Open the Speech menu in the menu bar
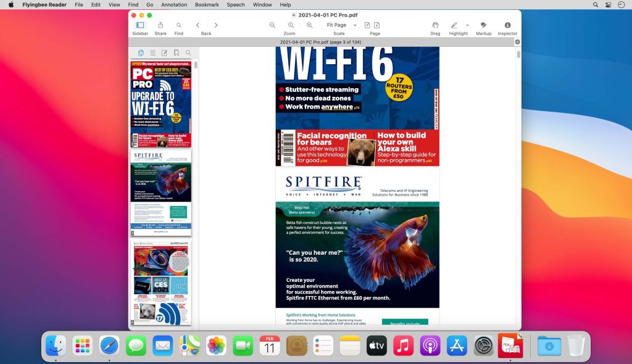 (x=235, y=4)
